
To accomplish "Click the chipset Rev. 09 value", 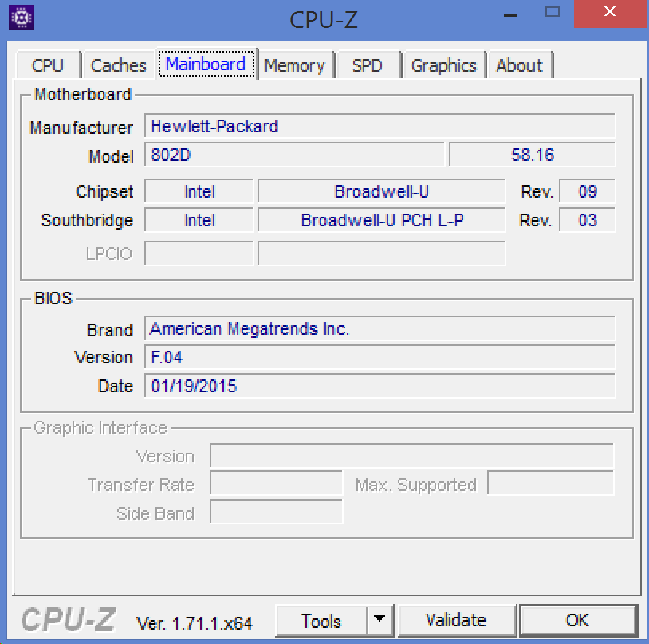I will click(588, 191).
